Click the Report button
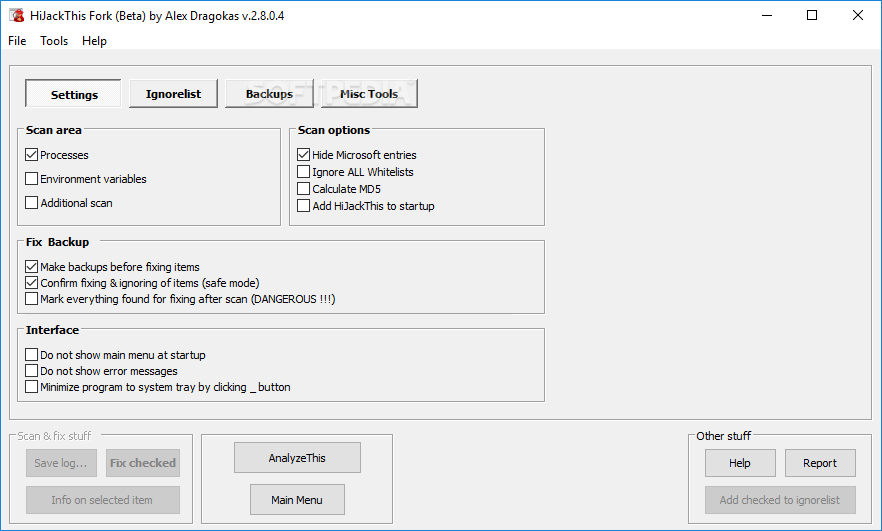The height and width of the screenshot is (531, 882). 820,463
